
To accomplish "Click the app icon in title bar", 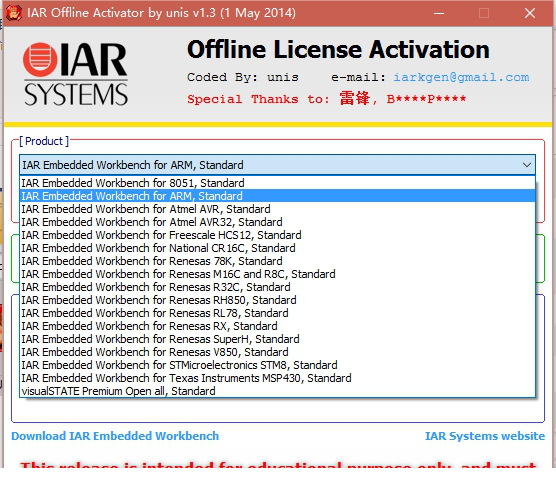I will coord(13,13).
